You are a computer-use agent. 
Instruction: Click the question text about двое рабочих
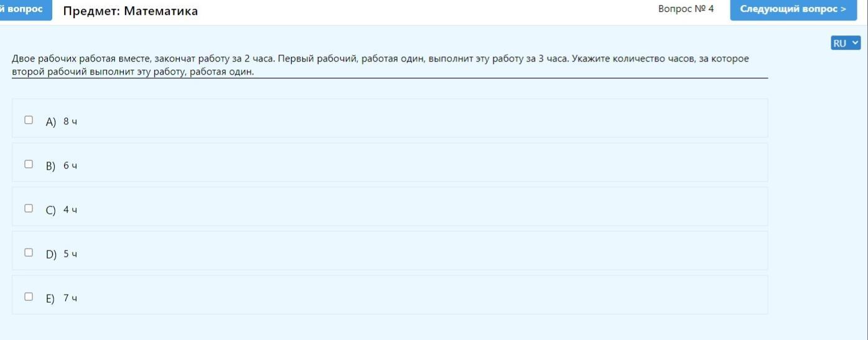point(380,65)
